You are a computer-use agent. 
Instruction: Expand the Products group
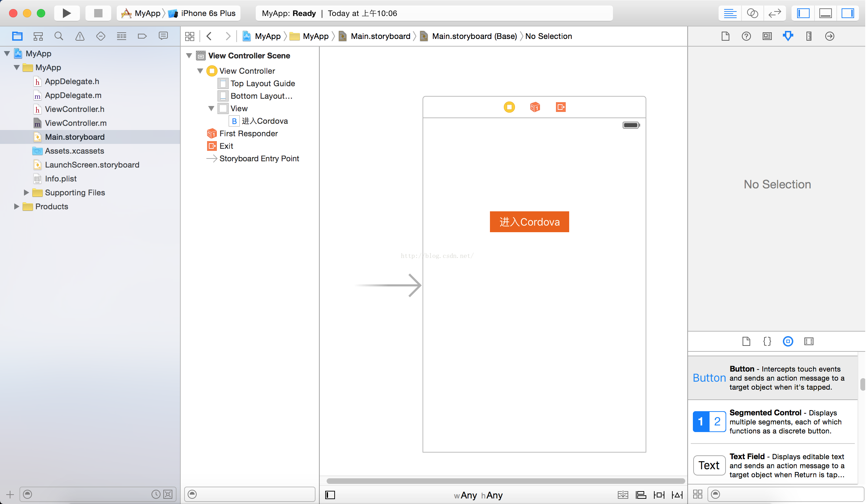point(16,206)
